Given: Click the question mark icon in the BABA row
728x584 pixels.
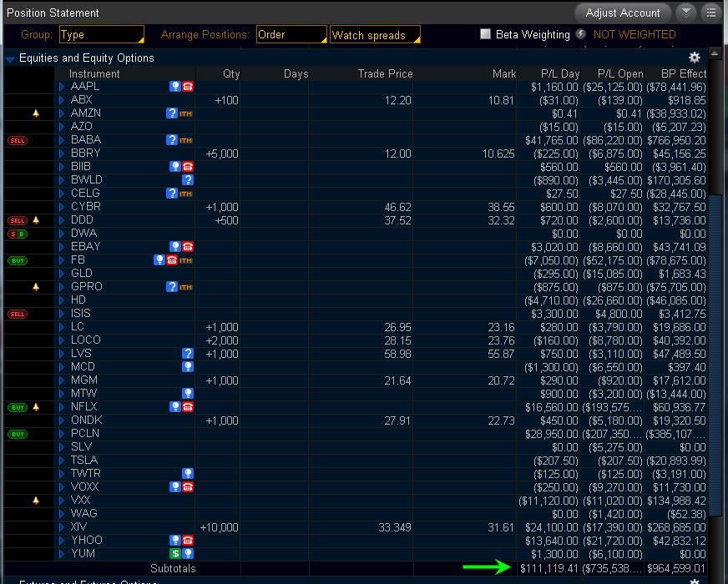Looking at the screenshot, I should coord(172,140).
